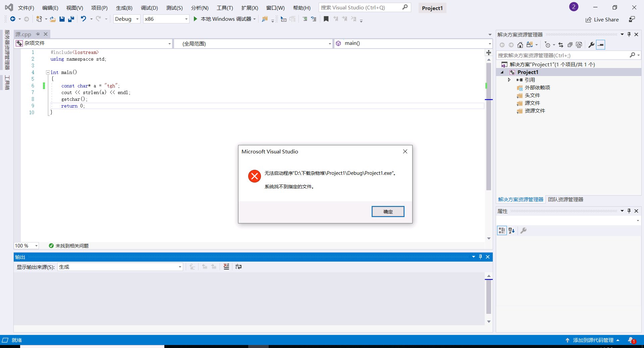Click the editor vertical scrollbar thumb

489,127
